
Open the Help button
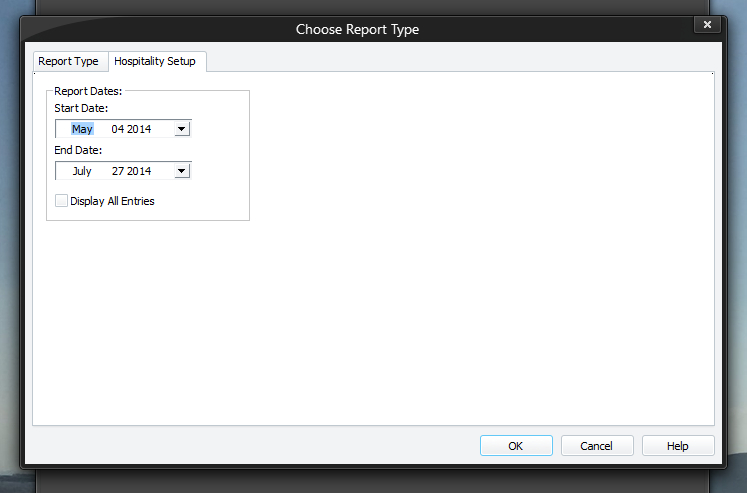click(678, 445)
